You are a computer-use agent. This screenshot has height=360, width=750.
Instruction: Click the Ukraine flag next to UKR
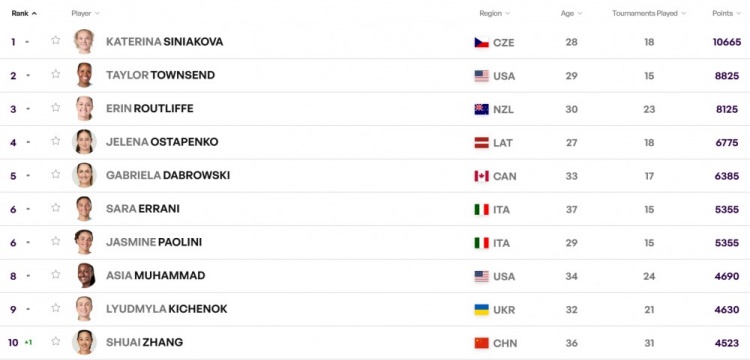pyautogui.click(x=482, y=310)
